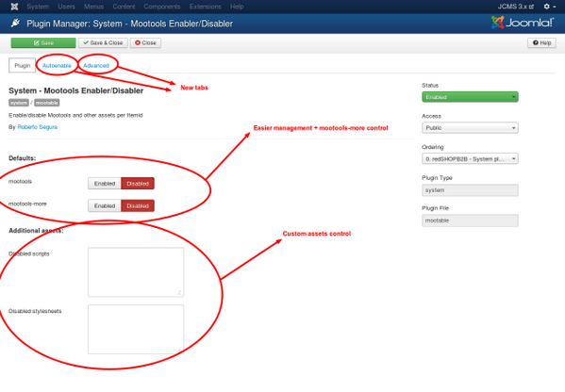The width and height of the screenshot is (565, 392).
Task: Open the Access dropdown showing Public
Action: tap(470, 128)
